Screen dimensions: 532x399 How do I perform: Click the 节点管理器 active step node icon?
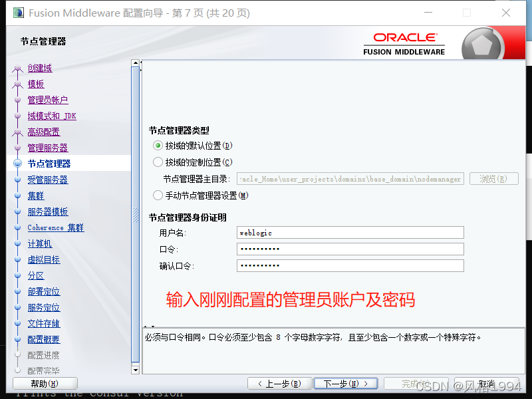point(18,164)
